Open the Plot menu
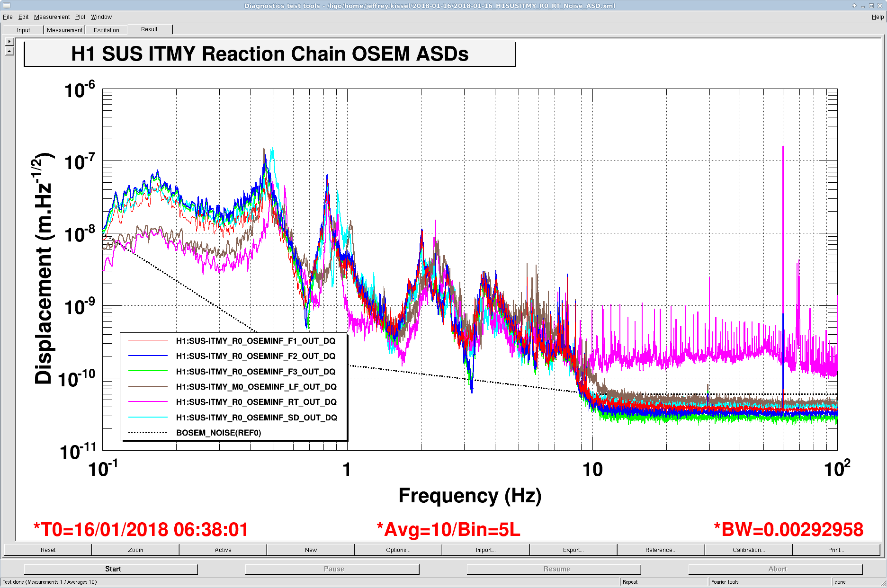The height and width of the screenshot is (588, 887). tap(80, 17)
